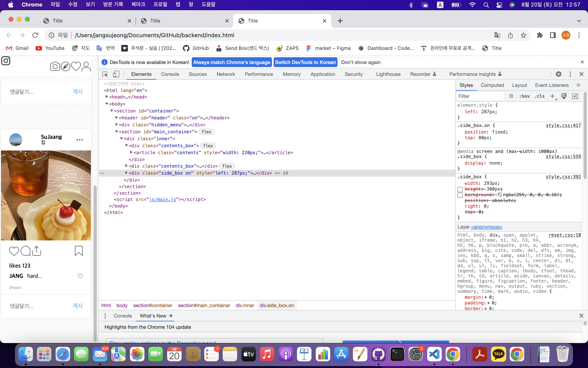Click the page's vertical scrollbar
Viewport: 588px width, 368px height.
pos(95,263)
